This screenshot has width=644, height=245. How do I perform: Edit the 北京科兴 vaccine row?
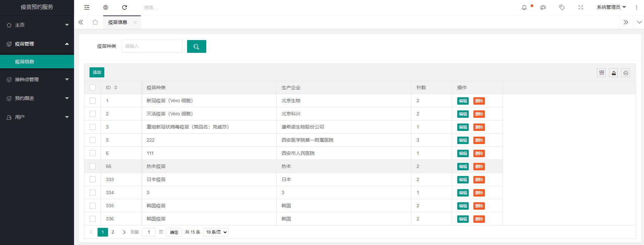(463, 114)
